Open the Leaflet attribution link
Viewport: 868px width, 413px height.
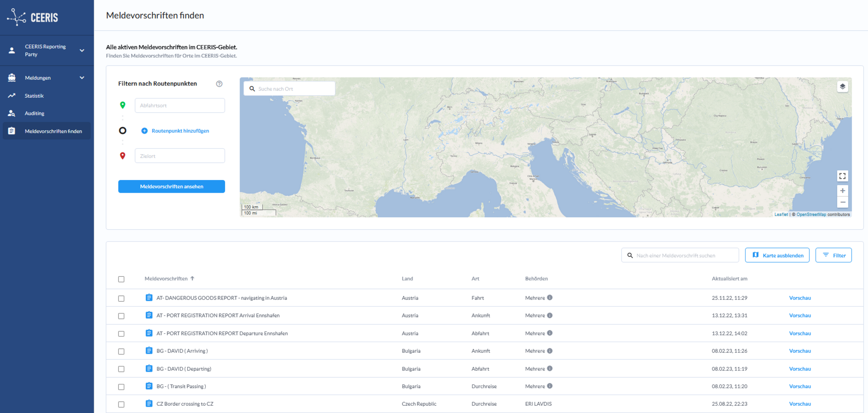pyautogui.click(x=781, y=214)
